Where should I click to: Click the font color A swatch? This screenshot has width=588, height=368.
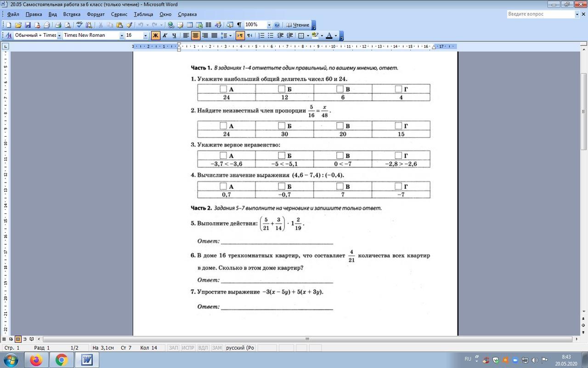pyautogui.click(x=329, y=35)
